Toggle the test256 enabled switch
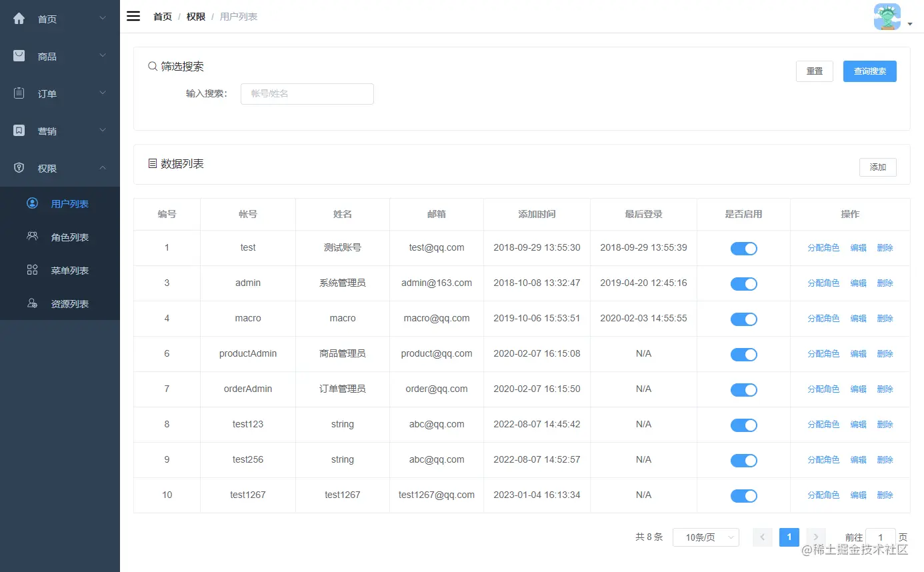 (x=743, y=461)
